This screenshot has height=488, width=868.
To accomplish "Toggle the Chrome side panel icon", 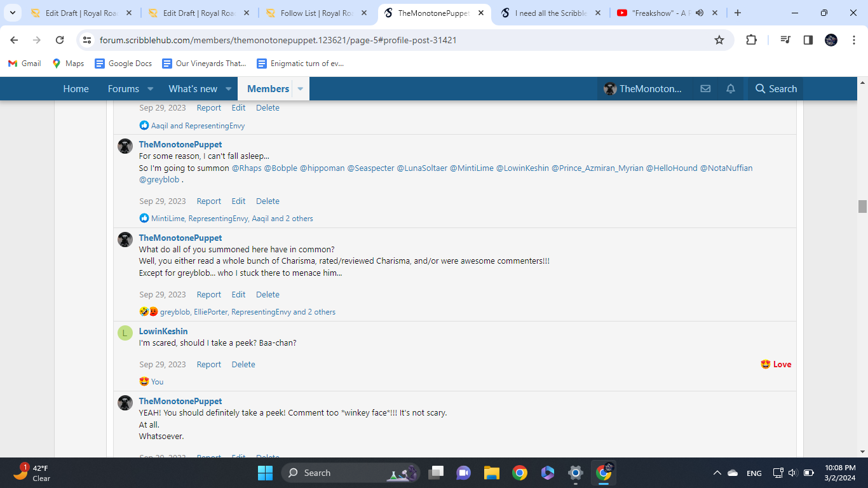I will [x=808, y=39].
